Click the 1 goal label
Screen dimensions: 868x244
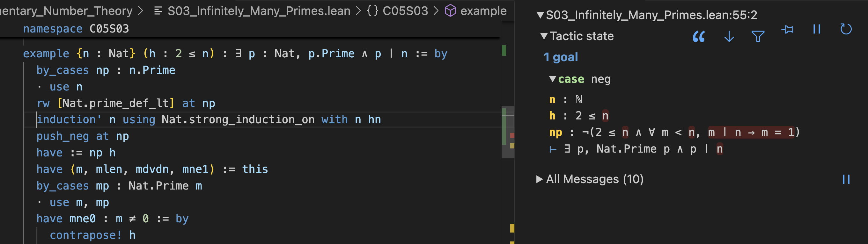pos(561,57)
